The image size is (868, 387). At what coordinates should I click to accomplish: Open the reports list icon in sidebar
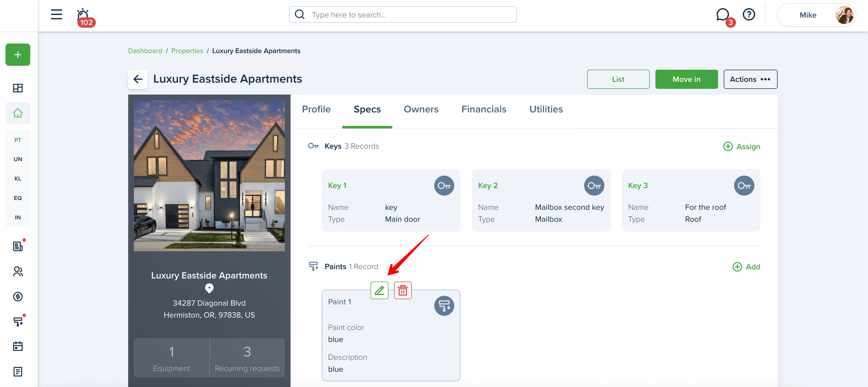(18, 372)
